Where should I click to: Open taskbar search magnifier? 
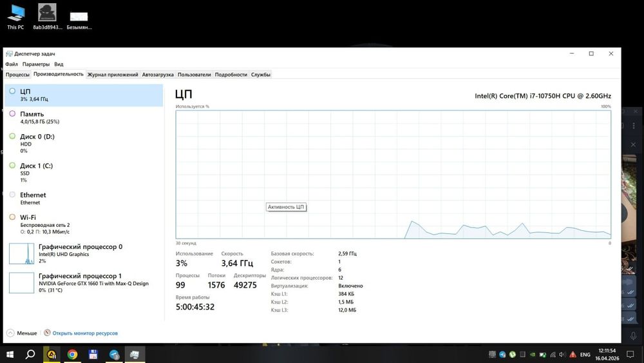[x=30, y=355]
